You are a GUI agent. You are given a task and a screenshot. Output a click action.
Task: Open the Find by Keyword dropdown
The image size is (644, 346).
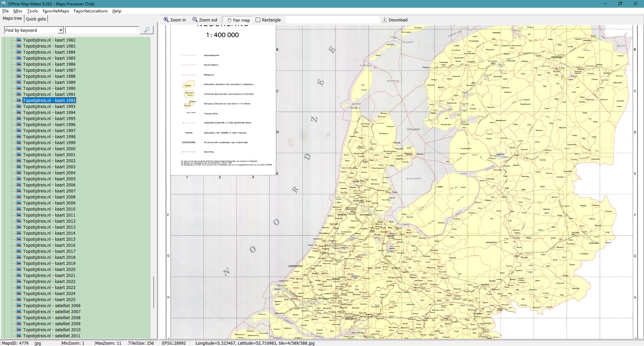(x=61, y=30)
